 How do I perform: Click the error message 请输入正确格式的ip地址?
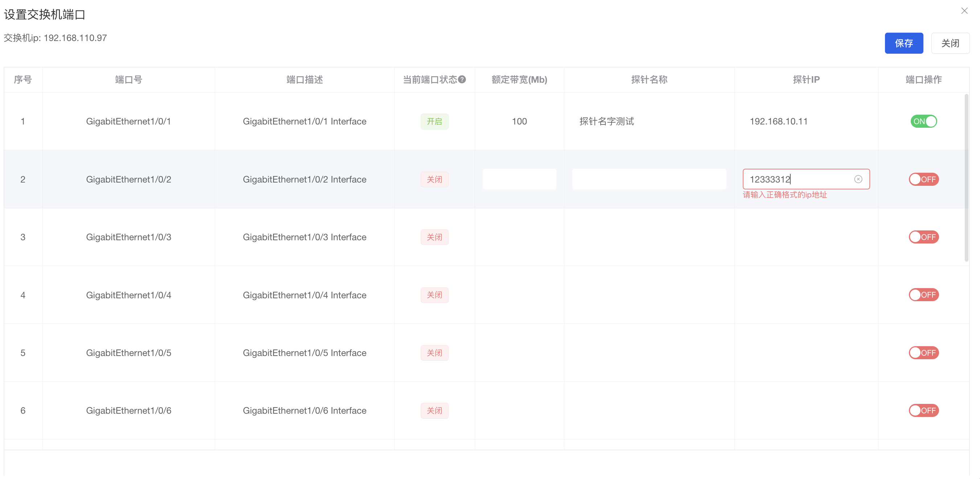tap(785, 195)
